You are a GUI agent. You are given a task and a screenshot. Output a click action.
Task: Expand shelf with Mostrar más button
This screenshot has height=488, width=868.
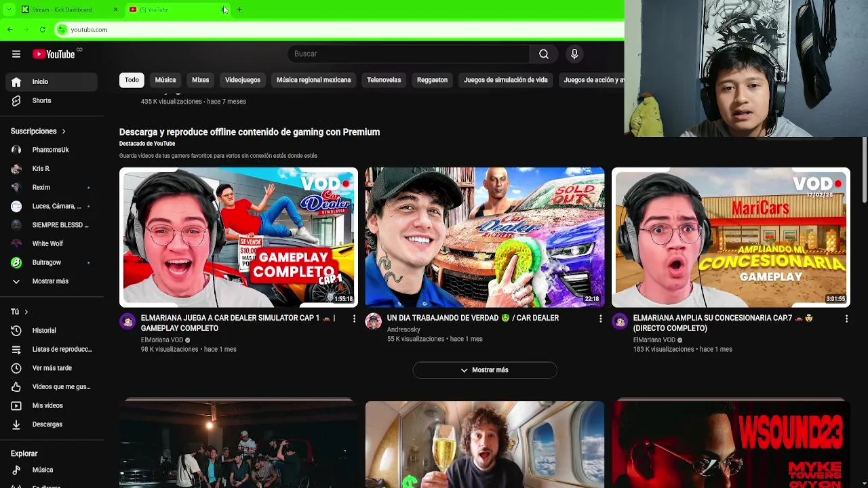point(485,370)
